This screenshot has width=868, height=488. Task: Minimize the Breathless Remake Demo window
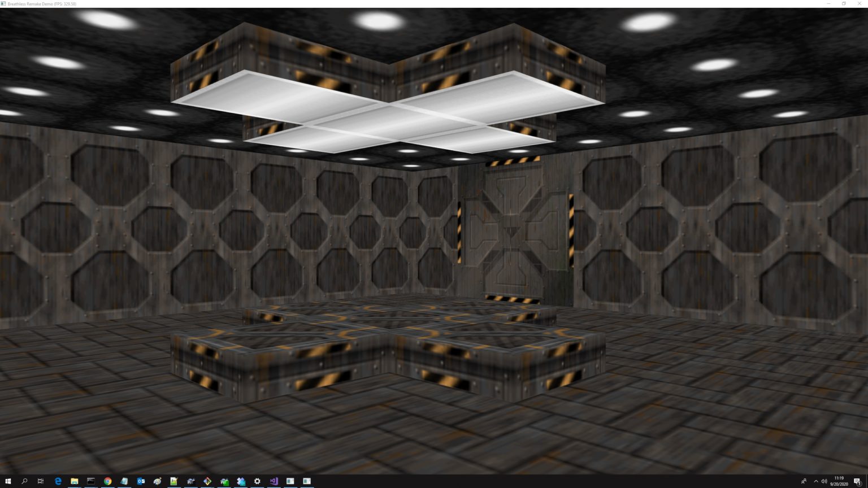(x=828, y=3)
